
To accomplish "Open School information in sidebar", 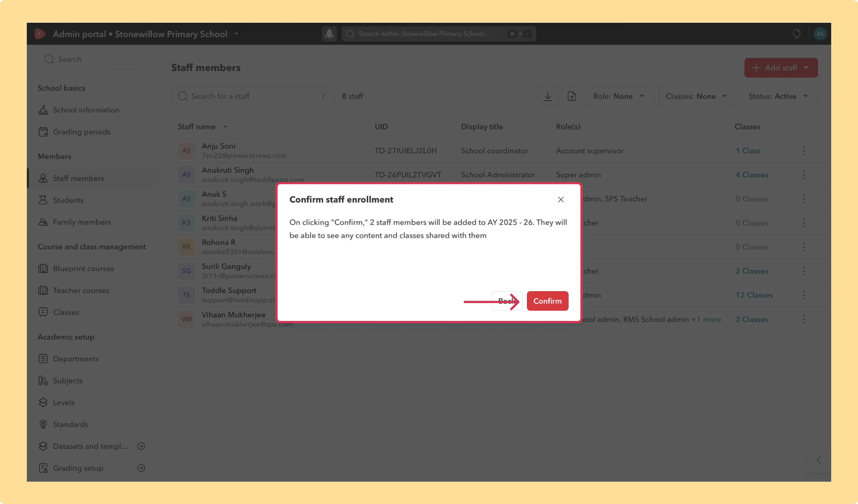I will [93, 110].
